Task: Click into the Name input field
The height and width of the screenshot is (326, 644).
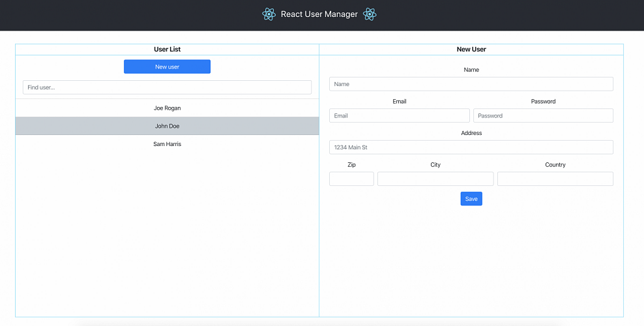Action: (471, 84)
